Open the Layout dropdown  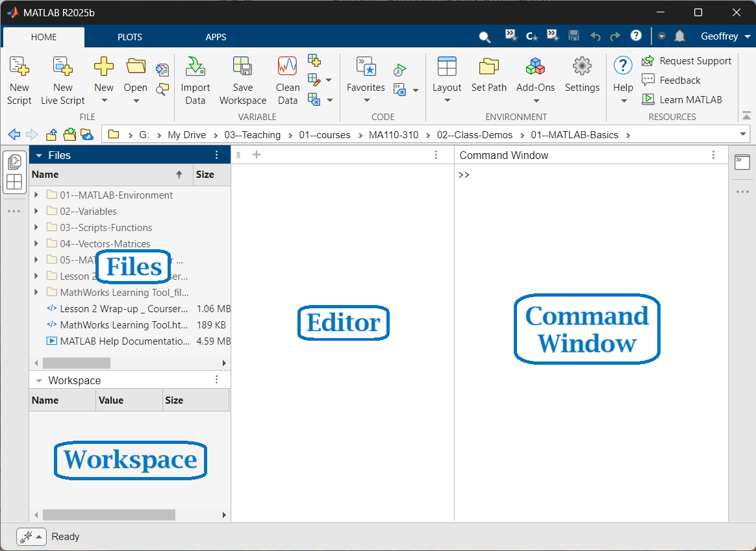point(447,81)
